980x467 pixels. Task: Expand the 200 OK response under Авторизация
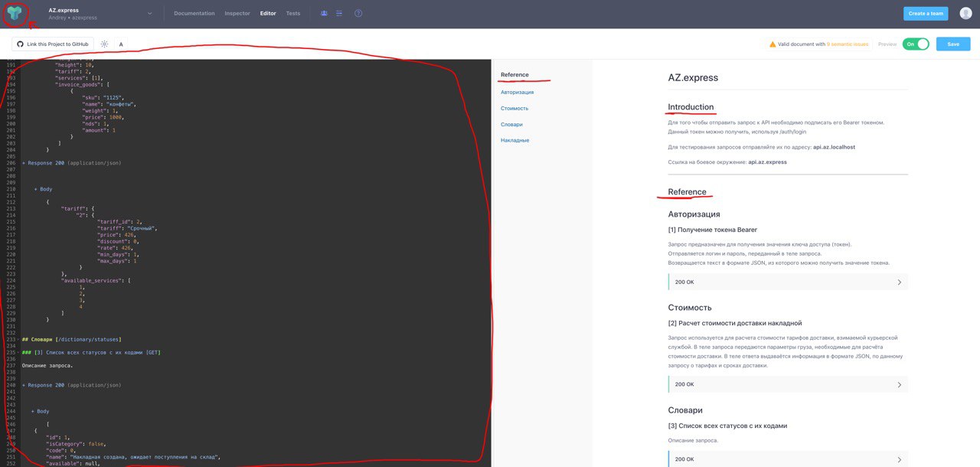coord(788,282)
